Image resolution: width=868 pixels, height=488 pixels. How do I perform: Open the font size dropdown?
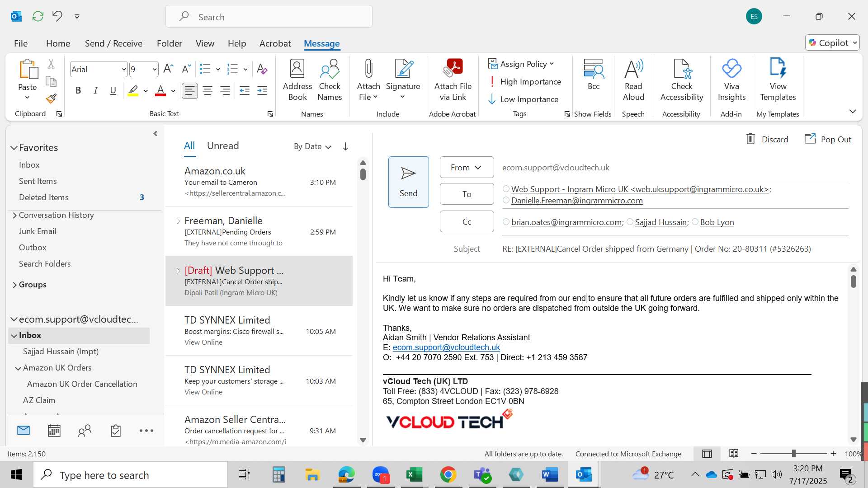(x=155, y=69)
